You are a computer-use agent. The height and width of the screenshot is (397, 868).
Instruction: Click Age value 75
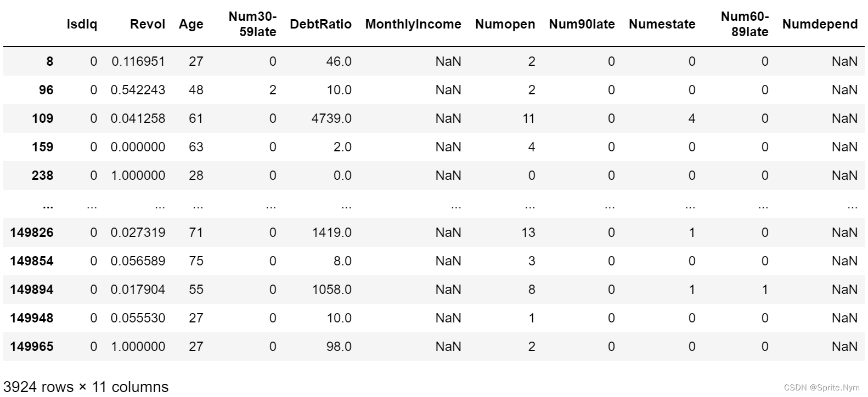pyautogui.click(x=196, y=261)
